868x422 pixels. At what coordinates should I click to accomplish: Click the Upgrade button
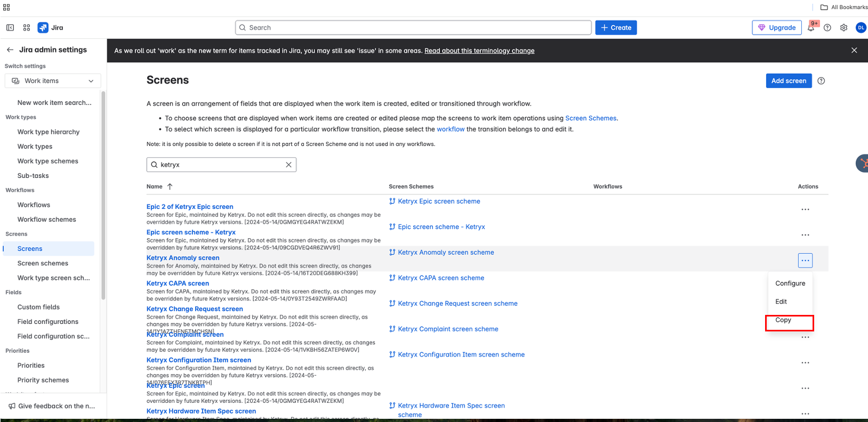coord(777,28)
